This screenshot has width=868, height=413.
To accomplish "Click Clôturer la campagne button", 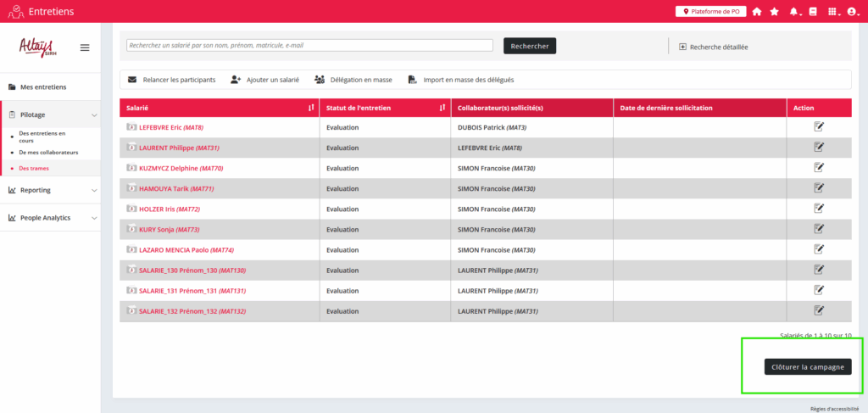I will [x=807, y=367].
